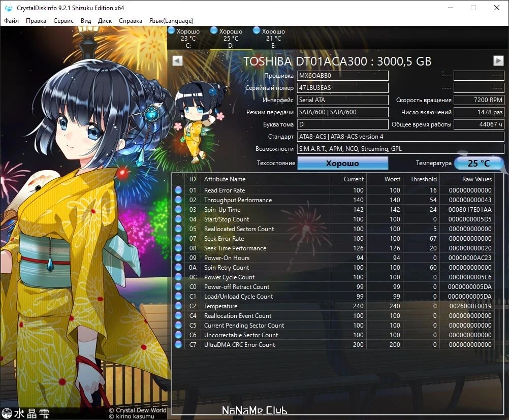Click the CrystalDiskInfo title bar icon
509x420 pixels.
click(9, 8)
